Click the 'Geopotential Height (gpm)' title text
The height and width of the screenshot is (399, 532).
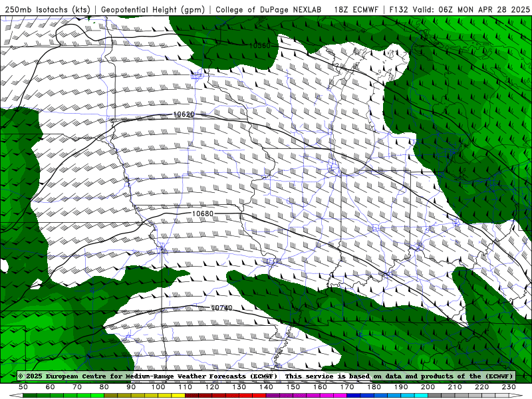click(153, 9)
